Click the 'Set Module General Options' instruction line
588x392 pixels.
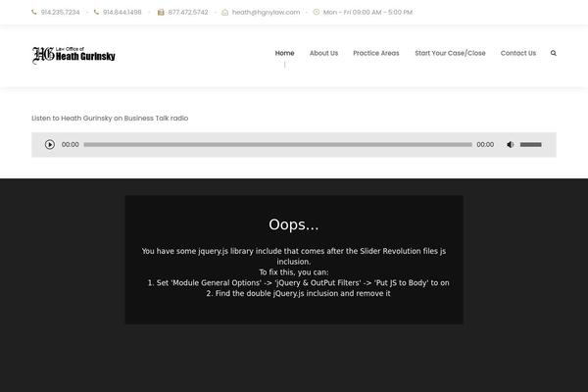[x=298, y=283]
